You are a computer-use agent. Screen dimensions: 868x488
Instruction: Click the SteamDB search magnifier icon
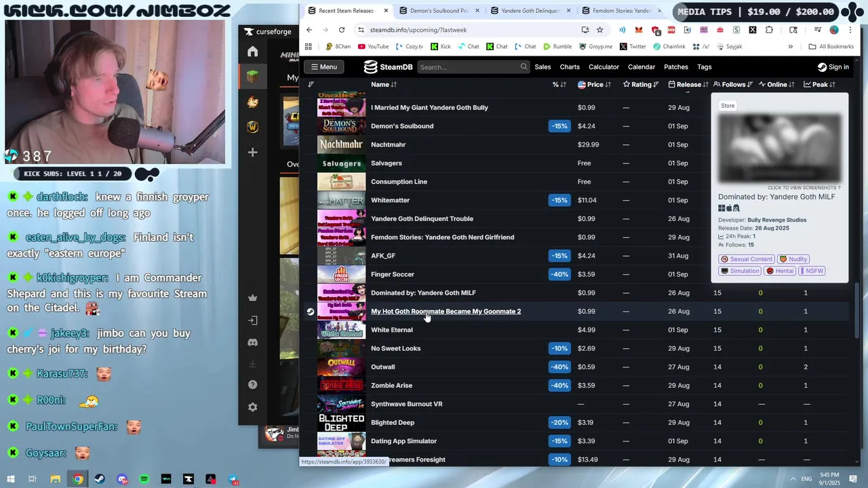(524, 66)
